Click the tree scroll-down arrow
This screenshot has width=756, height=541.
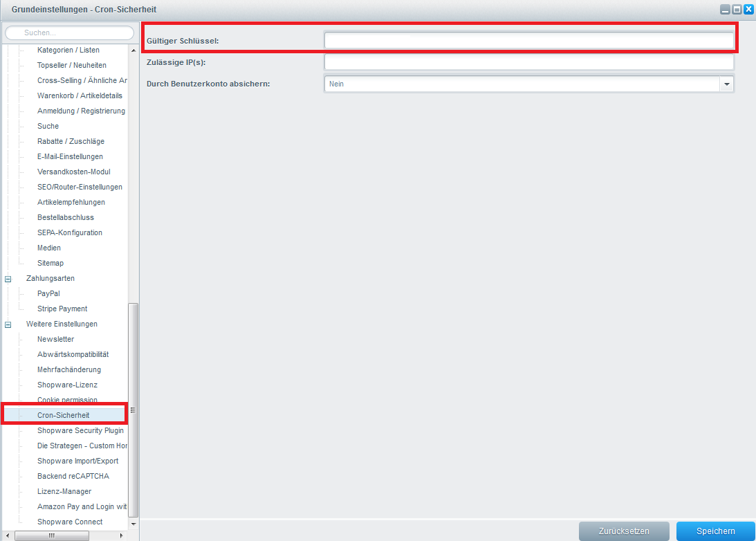pos(133,524)
